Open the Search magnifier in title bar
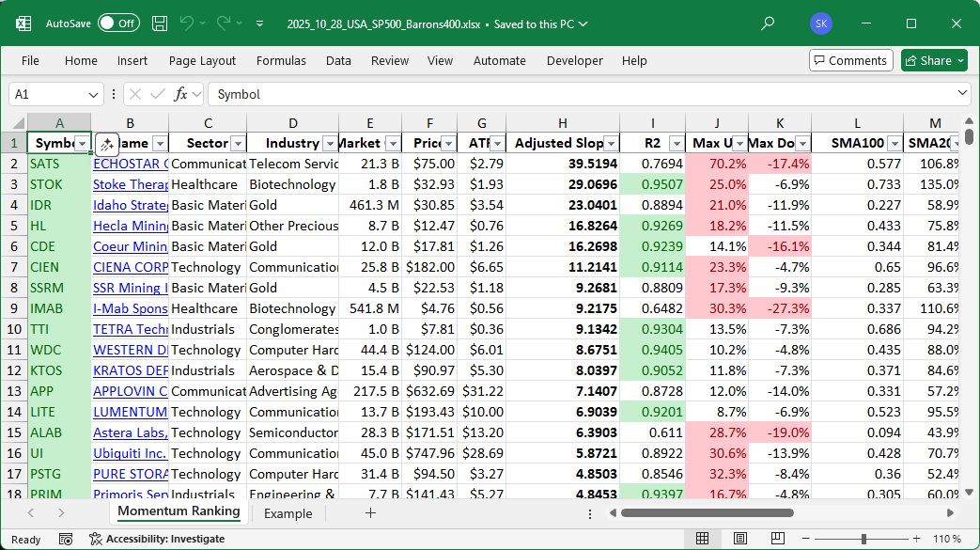 pos(768,24)
